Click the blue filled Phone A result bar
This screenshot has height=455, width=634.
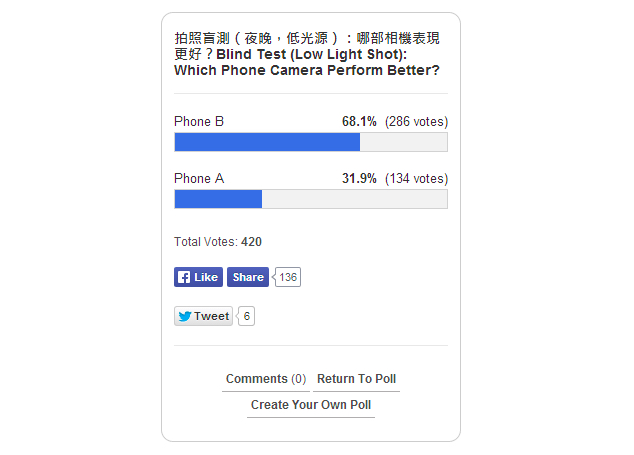(218, 199)
